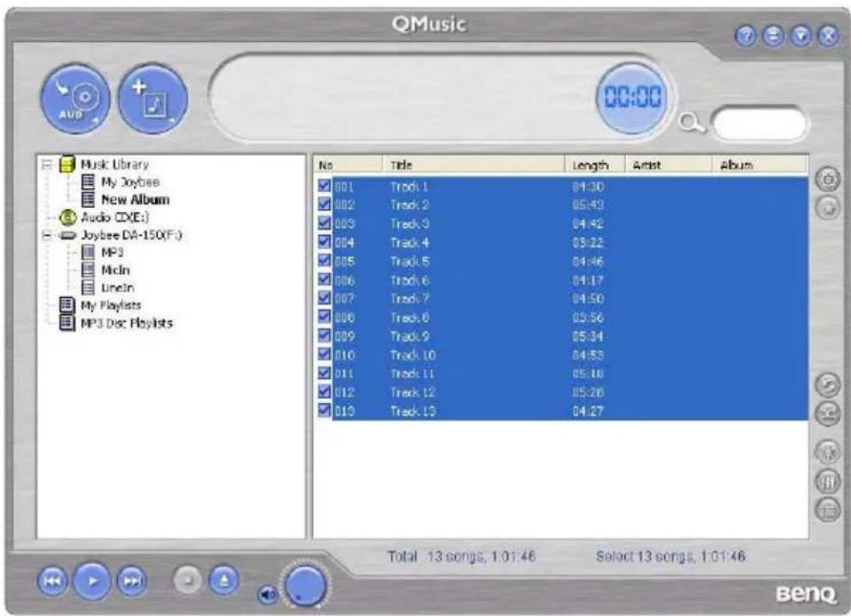Click the add music file button
851x616 pixels.
pyautogui.click(x=152, y=98)
